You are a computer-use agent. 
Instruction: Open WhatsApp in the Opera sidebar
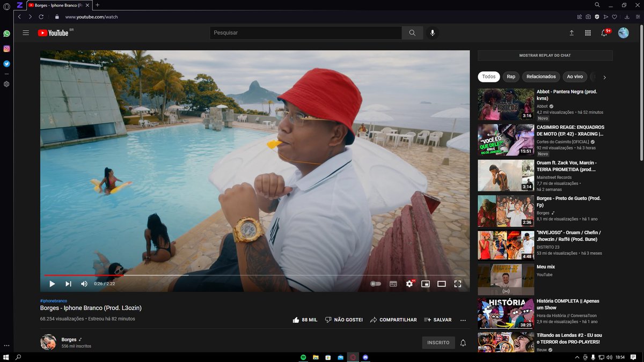tap(6, 33)
